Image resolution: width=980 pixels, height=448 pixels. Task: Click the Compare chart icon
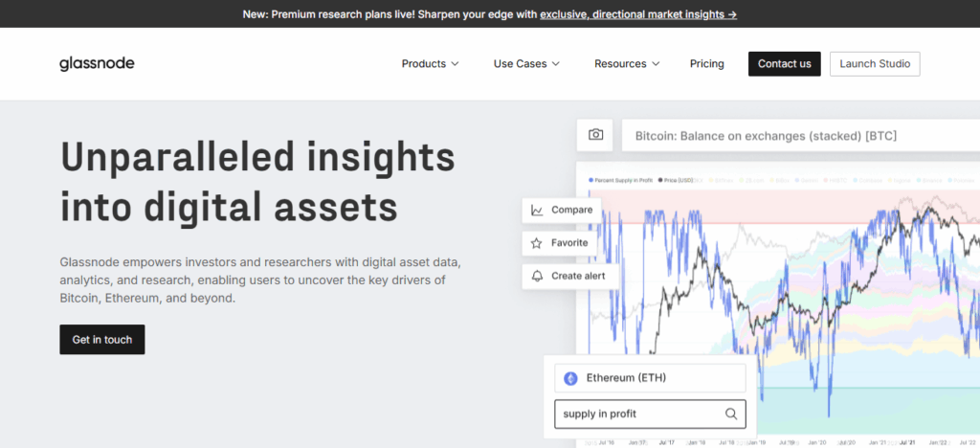point(537,210)
